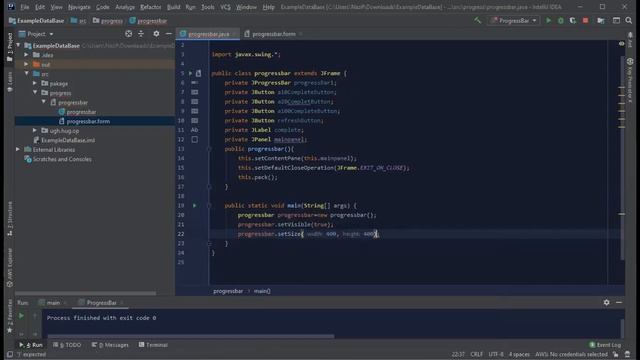Click run gutter arrow beside main method
This screenshot has height=360, width=640.
pyautogui.click(x=195, y=205)
